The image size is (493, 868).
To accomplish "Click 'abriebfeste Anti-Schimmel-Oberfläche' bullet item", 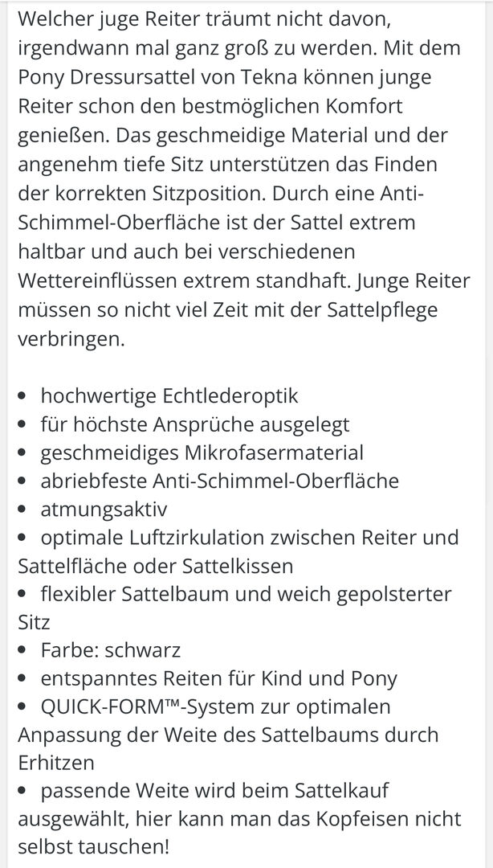I will tap(219, 481).
